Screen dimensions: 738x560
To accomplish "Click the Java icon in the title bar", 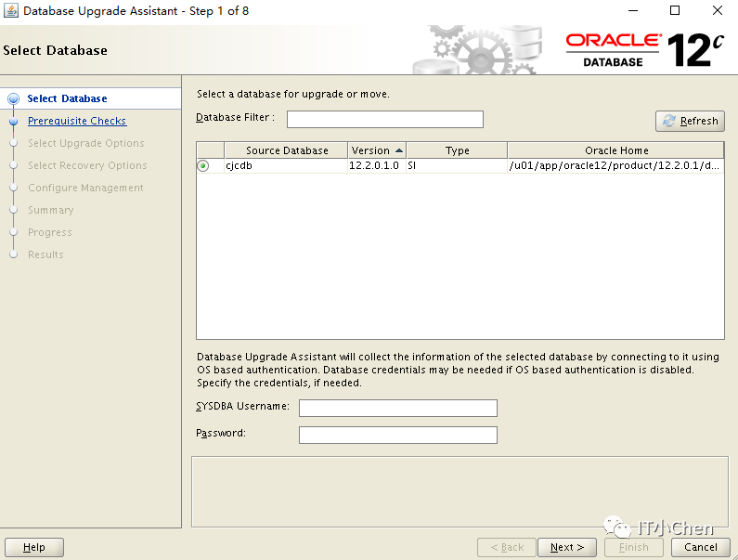I will [11, 10].
